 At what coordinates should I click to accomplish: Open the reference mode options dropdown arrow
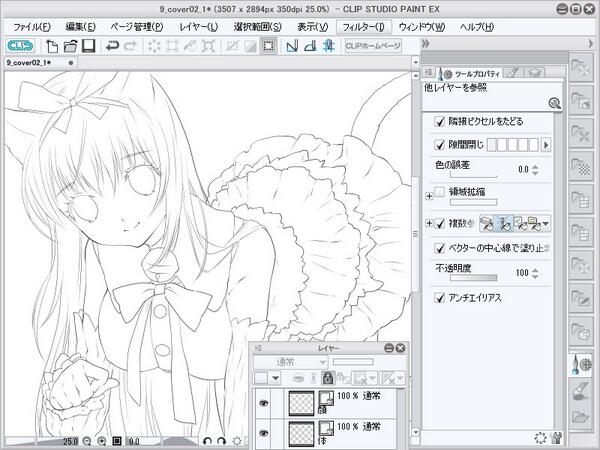click(x=546, y=224)
